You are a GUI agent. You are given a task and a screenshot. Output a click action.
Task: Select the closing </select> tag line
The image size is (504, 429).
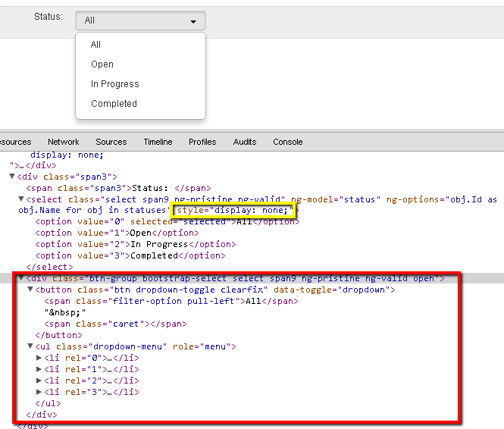point(49,267)
